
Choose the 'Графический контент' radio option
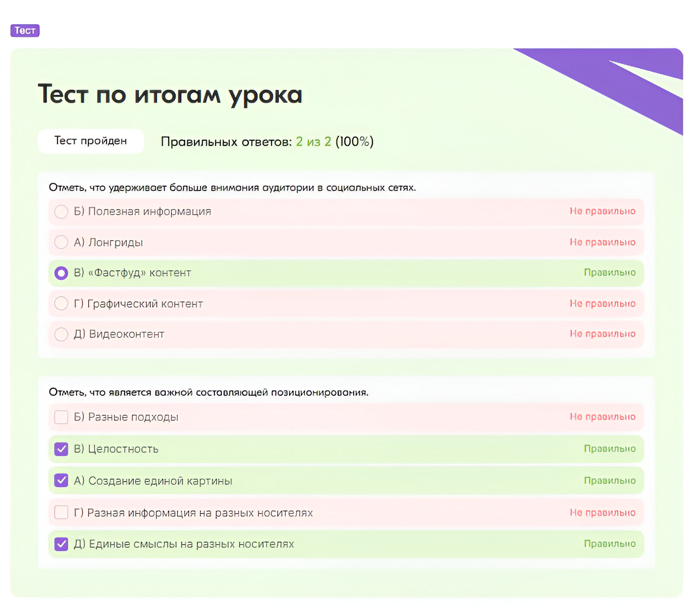(x=61, y=304)
